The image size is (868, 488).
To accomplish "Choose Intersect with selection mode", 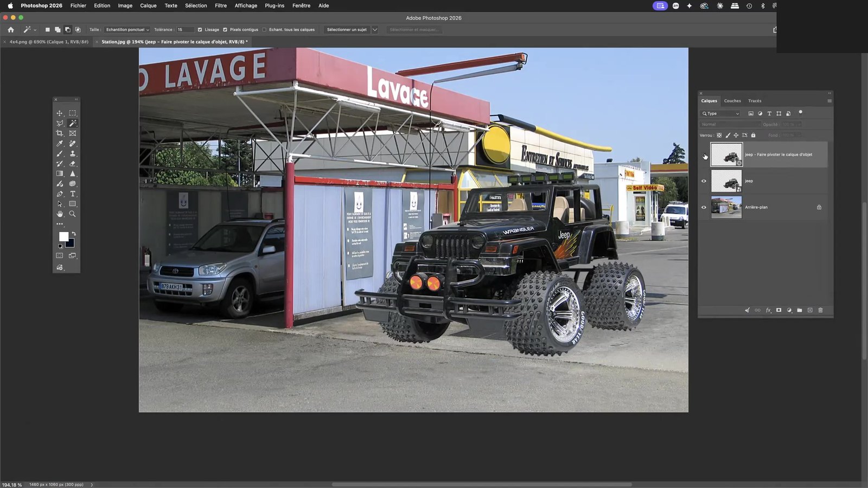I will (78, 30).
